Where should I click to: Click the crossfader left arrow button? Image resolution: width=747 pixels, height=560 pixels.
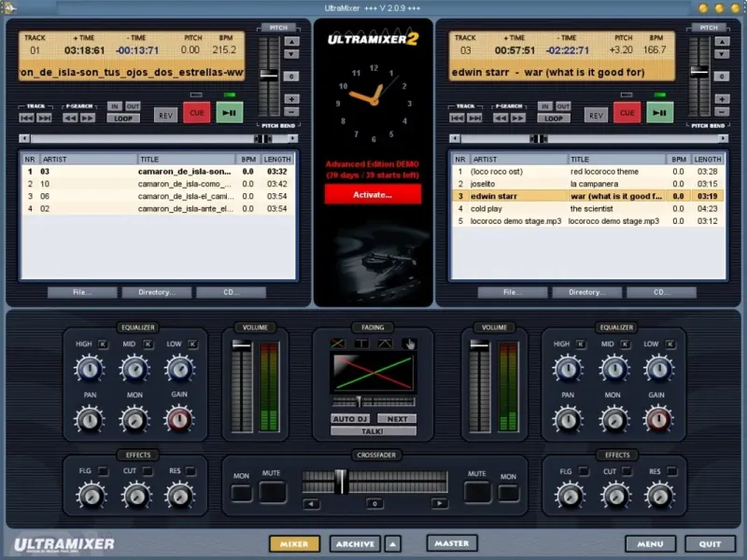point(311,503)
